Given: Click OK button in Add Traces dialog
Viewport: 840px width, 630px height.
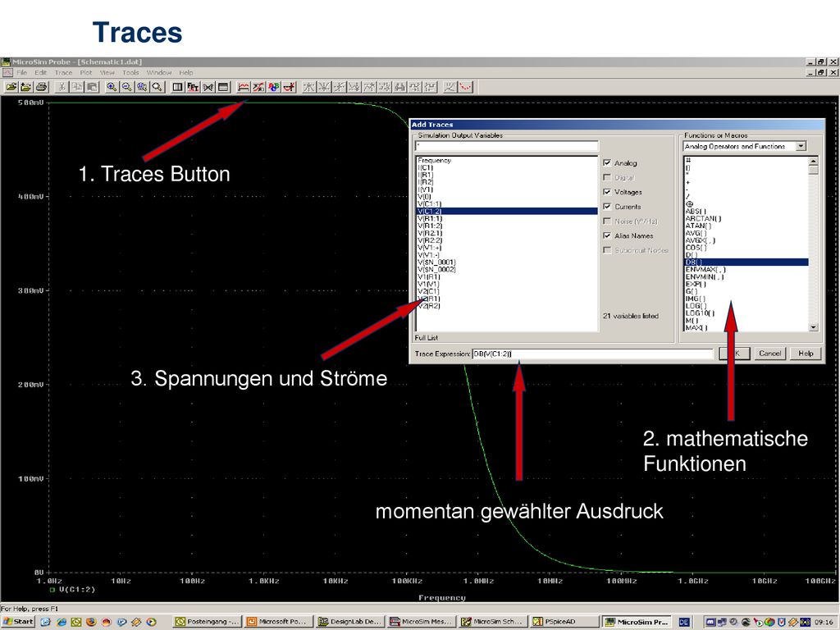Looking at the screenshot, I should [734, 353].
